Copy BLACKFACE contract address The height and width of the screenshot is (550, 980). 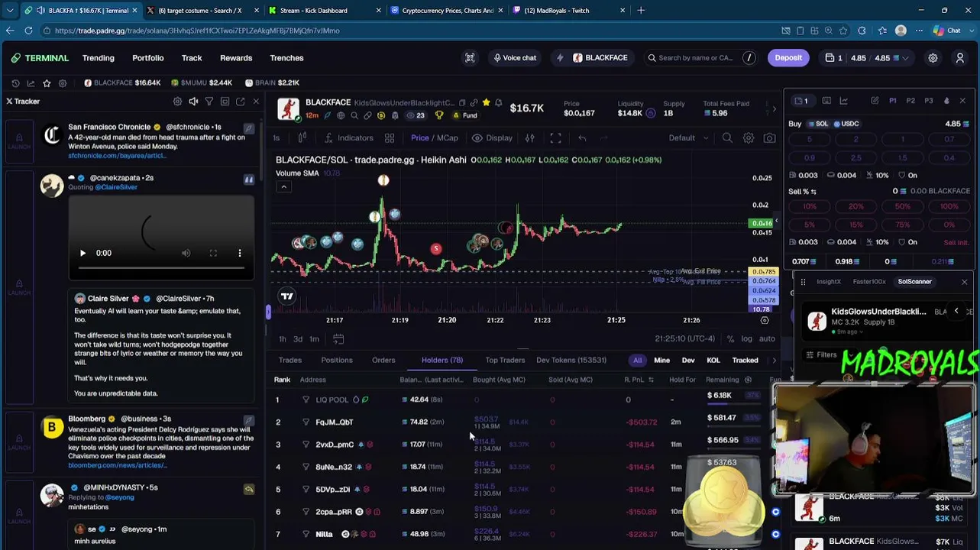pyautogui.click(x=462, y=103)
